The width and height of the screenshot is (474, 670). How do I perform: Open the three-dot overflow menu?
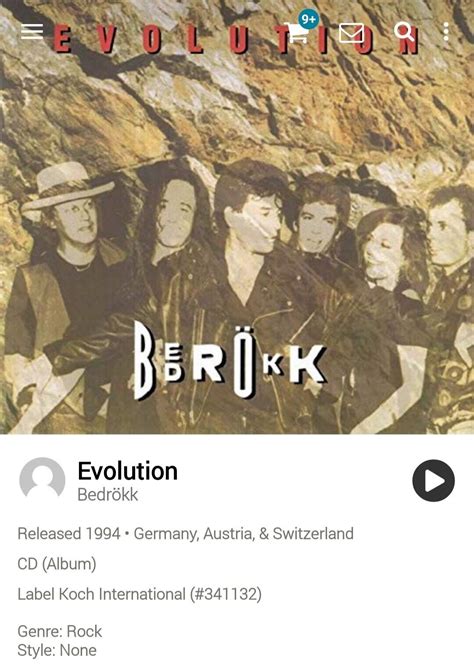tap(446, 32)
